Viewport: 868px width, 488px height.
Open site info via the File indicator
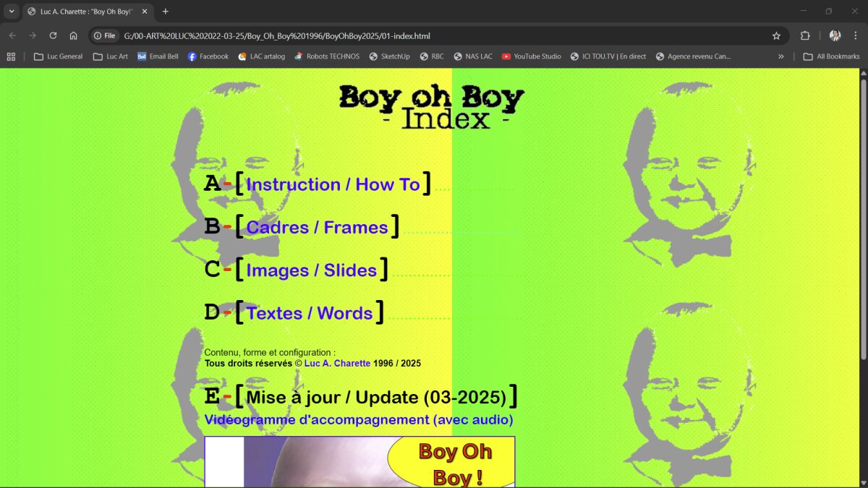click(106, 35)
